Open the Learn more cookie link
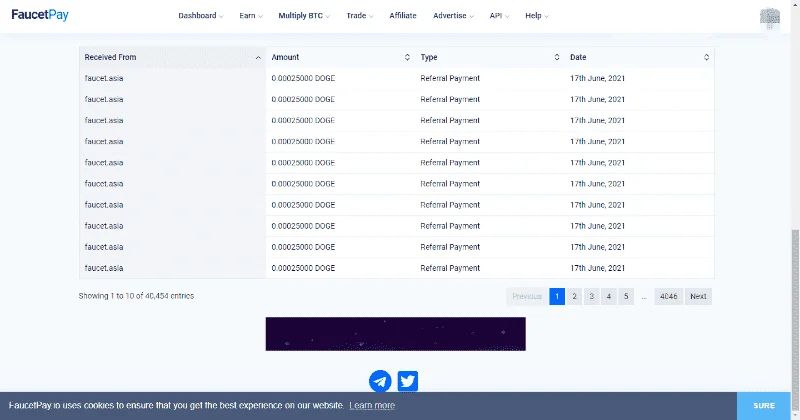Image resolution: width=800 pixels, height=420 pixels. tap(372, 406)
